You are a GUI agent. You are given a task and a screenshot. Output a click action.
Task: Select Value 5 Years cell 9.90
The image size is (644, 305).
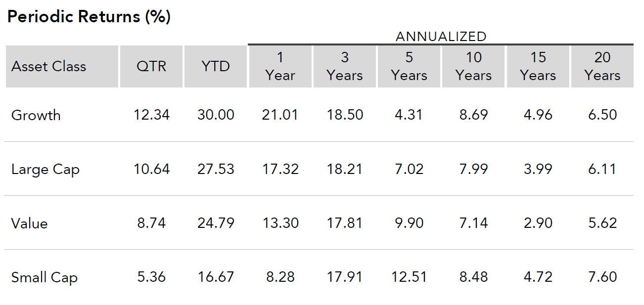coord(409,223)
